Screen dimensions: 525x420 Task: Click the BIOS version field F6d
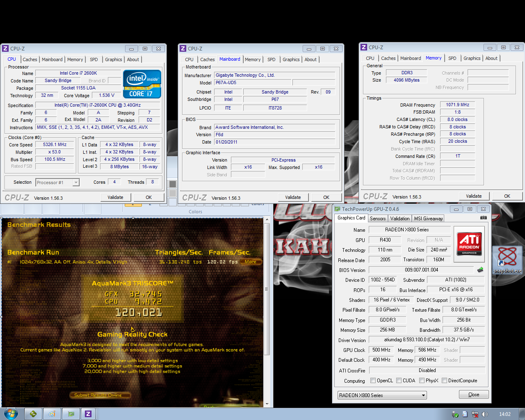(275, 135)
